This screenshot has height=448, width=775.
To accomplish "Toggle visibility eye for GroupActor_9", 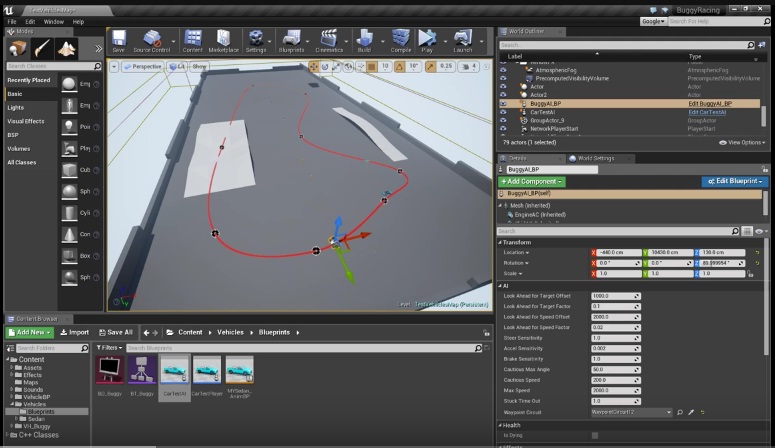I will pyautogui.click(x=503, y=120).
